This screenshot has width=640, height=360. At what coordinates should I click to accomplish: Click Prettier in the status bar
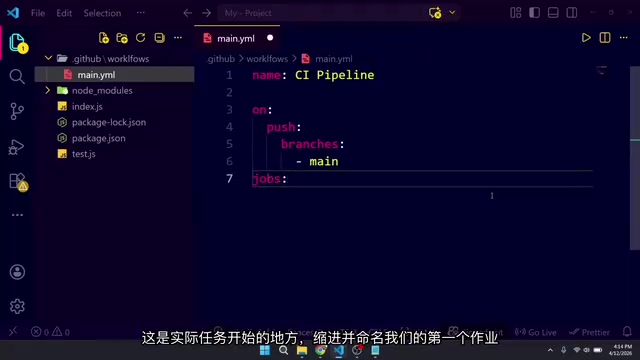tap(589, 332)
